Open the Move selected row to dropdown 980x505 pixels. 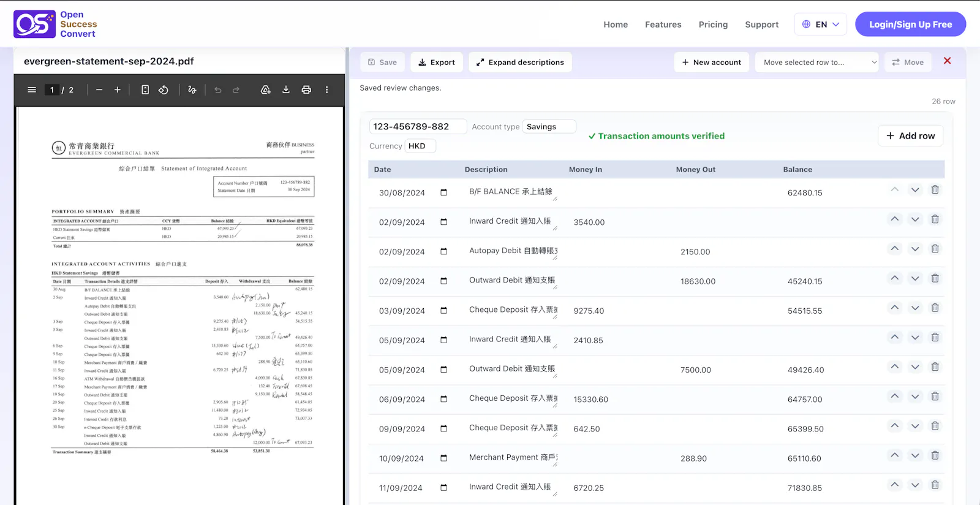point(818,62)
